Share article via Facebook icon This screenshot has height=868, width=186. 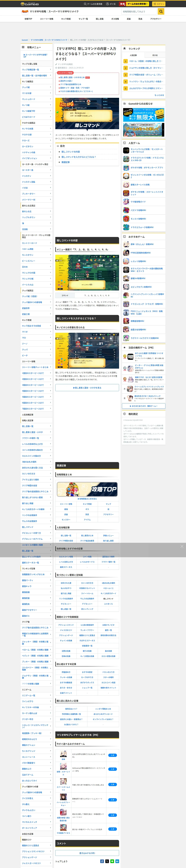pyautogui.click(x=102, y=861)
